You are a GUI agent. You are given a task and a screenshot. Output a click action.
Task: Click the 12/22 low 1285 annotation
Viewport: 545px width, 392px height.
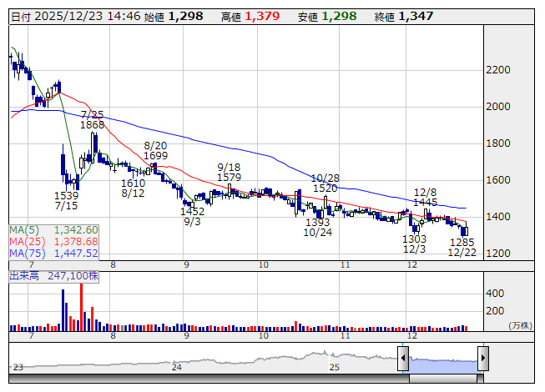click(462, 247)
